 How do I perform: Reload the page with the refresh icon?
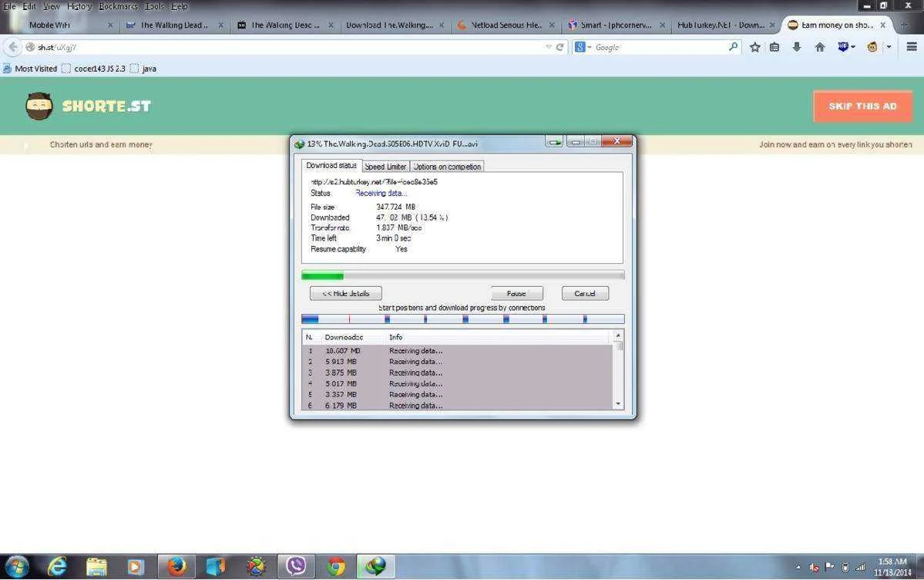(x=559, y=47)
